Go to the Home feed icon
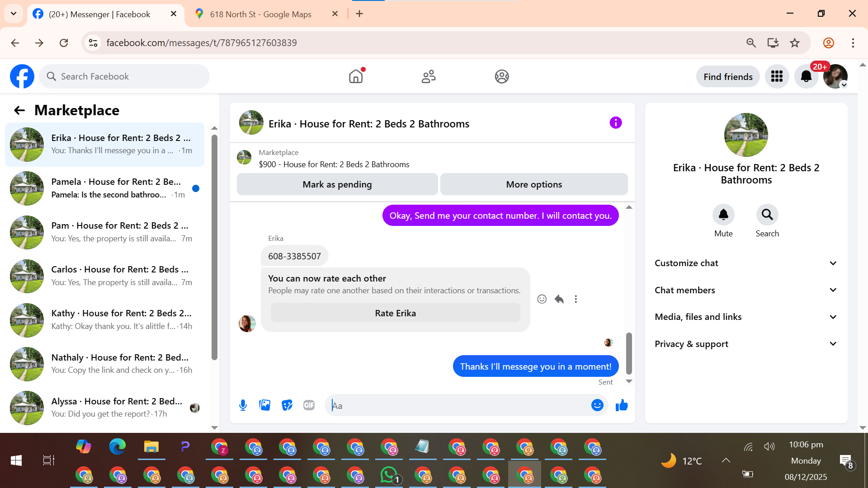The height and width of the screenshot is (488, 868). click(x=356, y=76)
